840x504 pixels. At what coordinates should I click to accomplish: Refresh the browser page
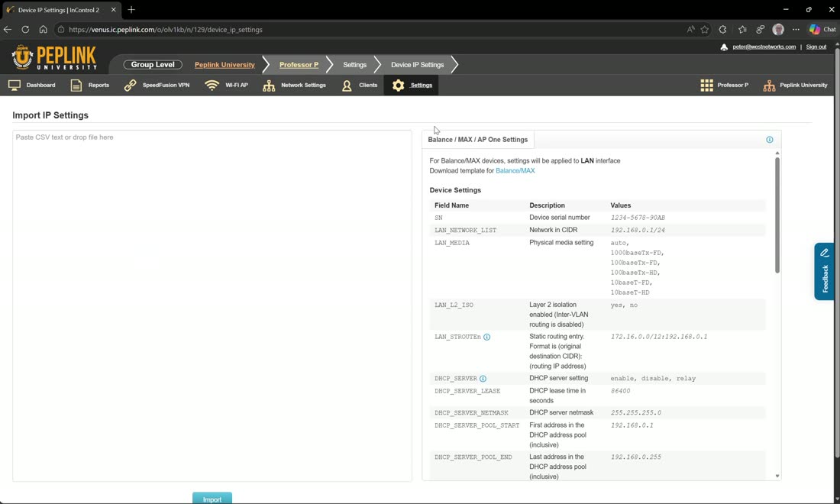pyautogui.click(x=25, y=30)
